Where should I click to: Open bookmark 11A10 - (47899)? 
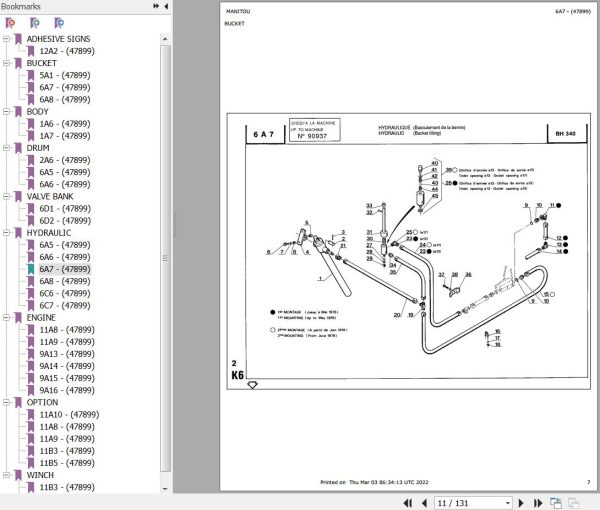tap(69, 414)
